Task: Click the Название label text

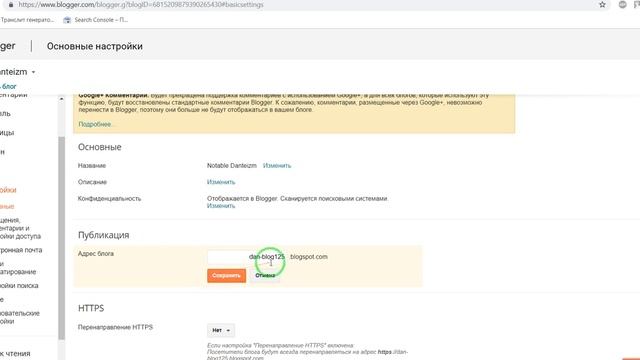Action: pos(92,166)
